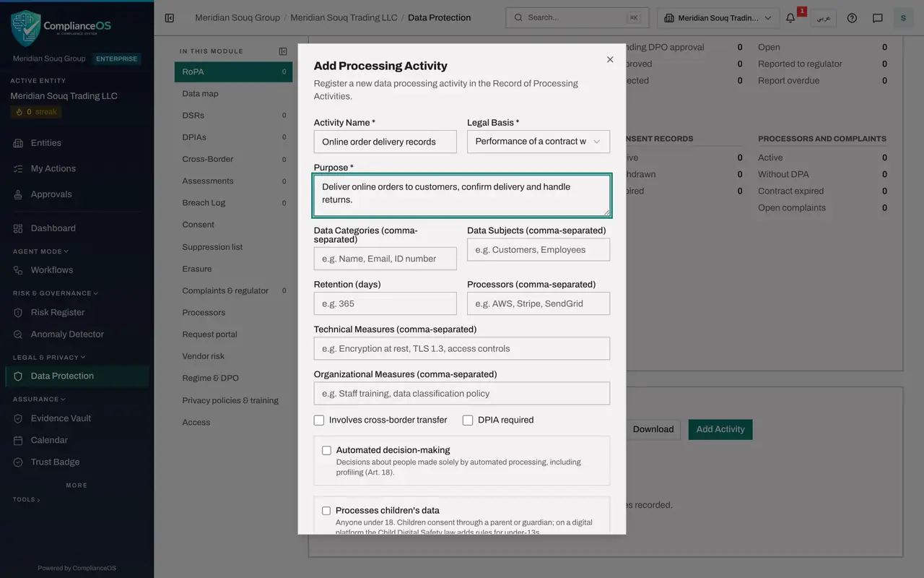This screenshot has height=578, width=924.
Task: Click the Dashboard grid icon
Action: 18,228
